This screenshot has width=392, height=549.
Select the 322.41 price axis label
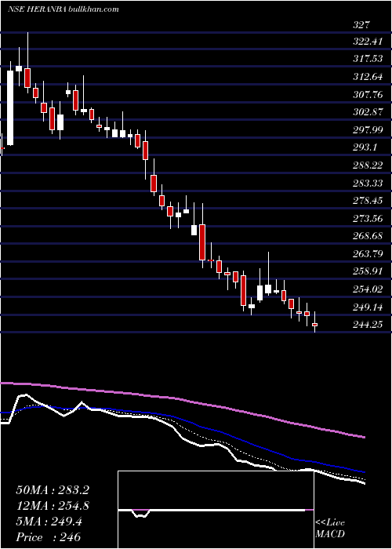[x=367, y=42]
